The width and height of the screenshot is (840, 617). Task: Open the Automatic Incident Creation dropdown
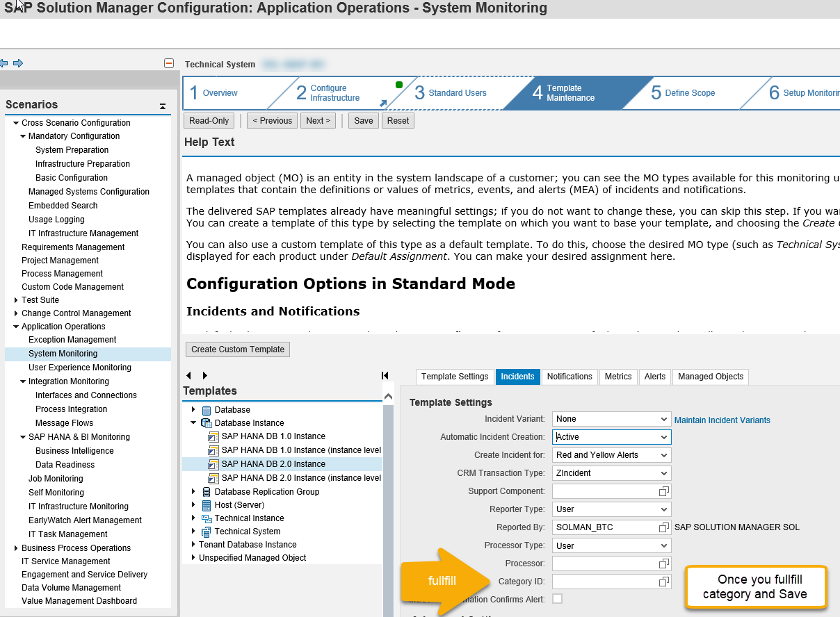pos(665,437)
